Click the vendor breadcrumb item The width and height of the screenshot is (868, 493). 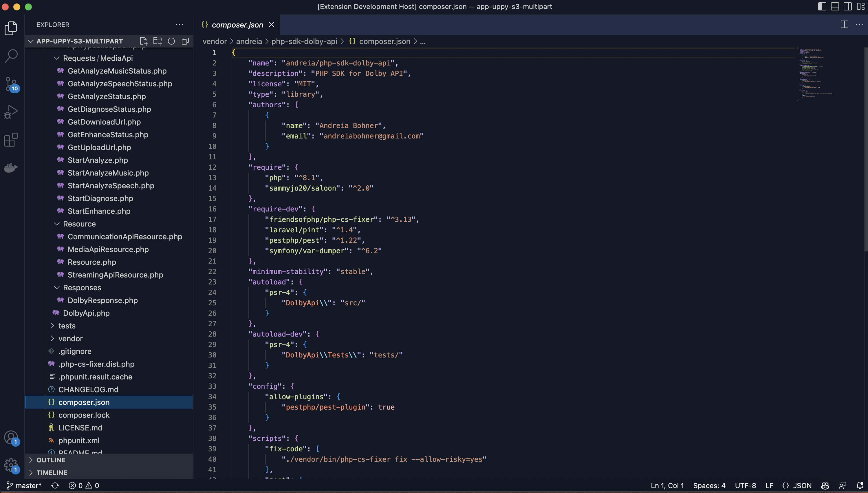215,41
